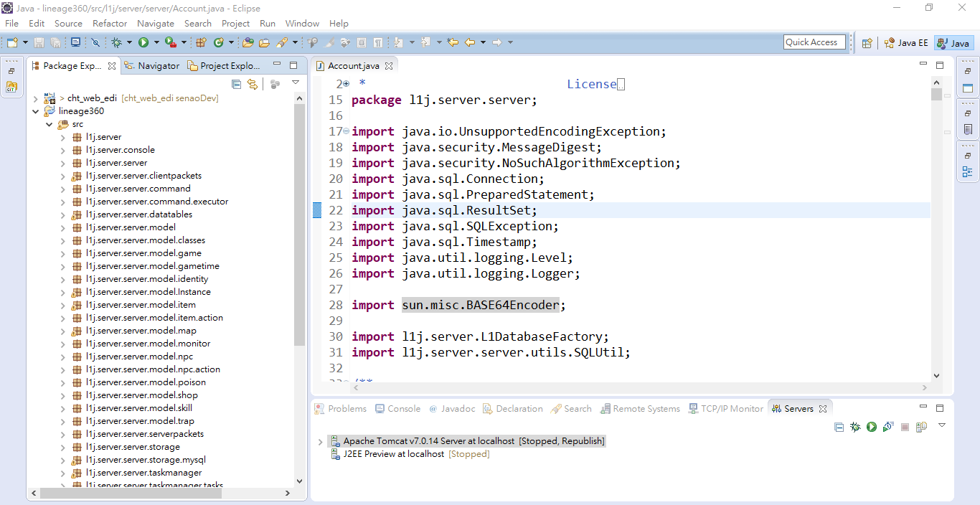
Task: Click the Next Annotation icon
Action: 397,42
